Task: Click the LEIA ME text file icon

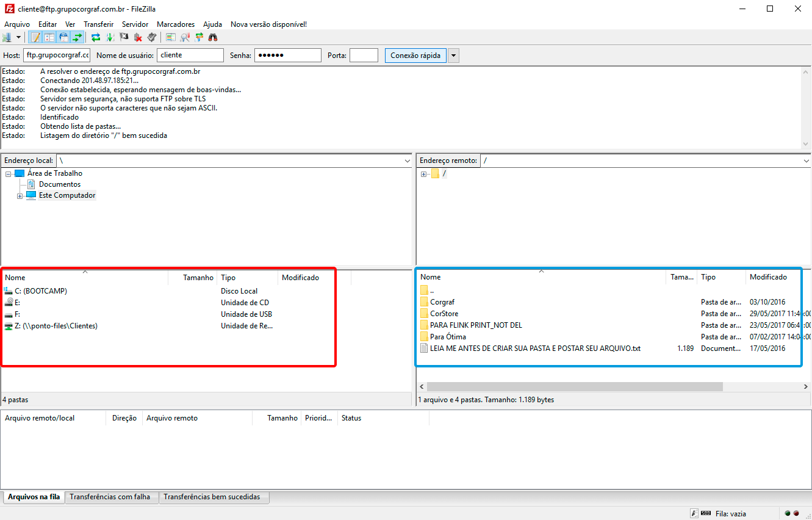Action: 424,348
